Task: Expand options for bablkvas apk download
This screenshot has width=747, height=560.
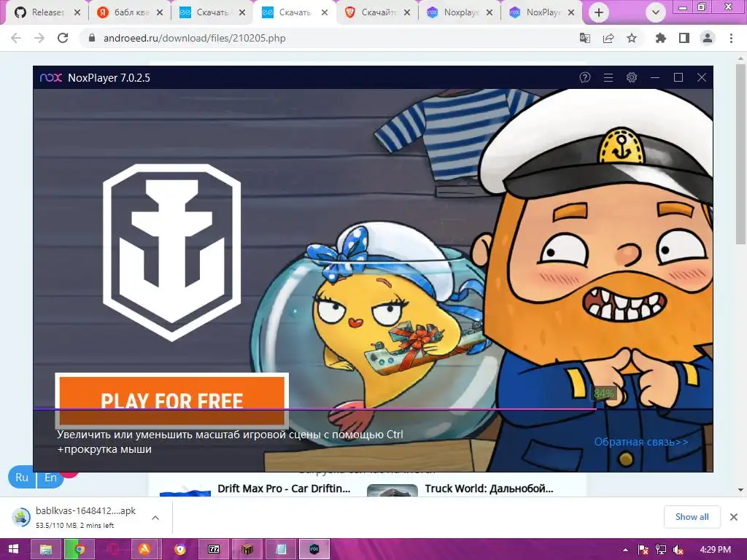Action: [x=155, y=517]
